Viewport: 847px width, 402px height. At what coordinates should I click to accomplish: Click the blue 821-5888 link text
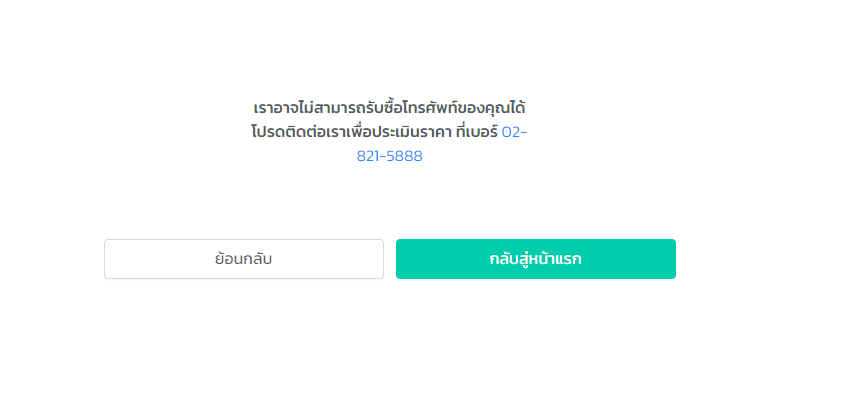[389, 156]
